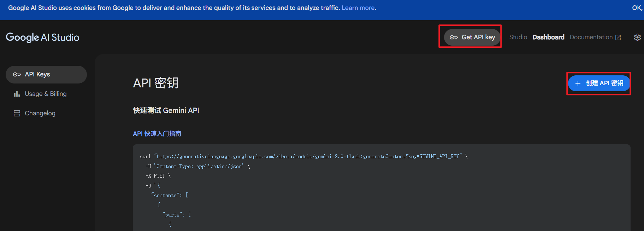The height and width of the screenshot is (231, 644).
Task: Click the API 密钥 page heading
Action: click(156, 83)
